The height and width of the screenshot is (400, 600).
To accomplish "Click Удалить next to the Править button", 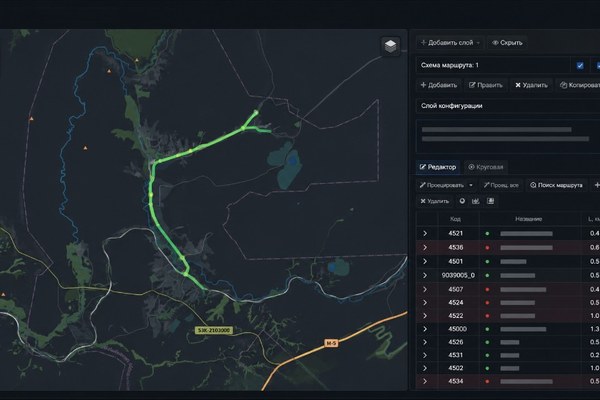I will [x=531, y=85].
